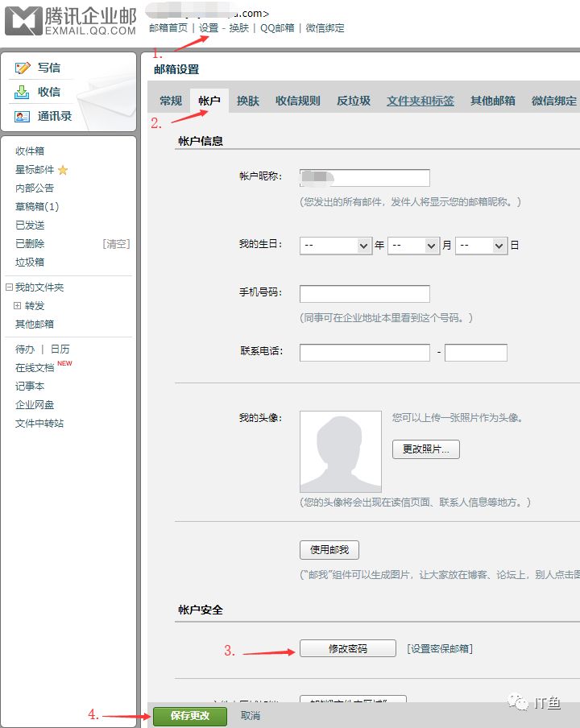Click the 修改密码 button
The height and width of the screenshot is (728, 580).
[x=348, y=648]
